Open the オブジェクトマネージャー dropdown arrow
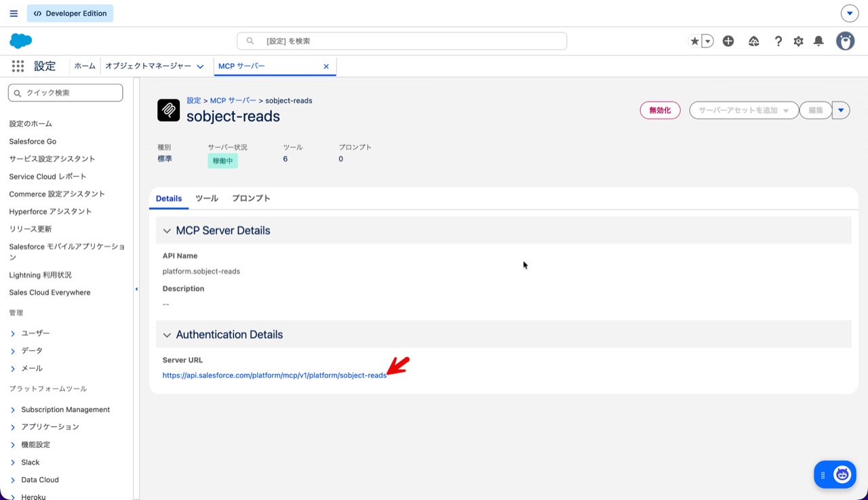 click(x=200, y=66)
